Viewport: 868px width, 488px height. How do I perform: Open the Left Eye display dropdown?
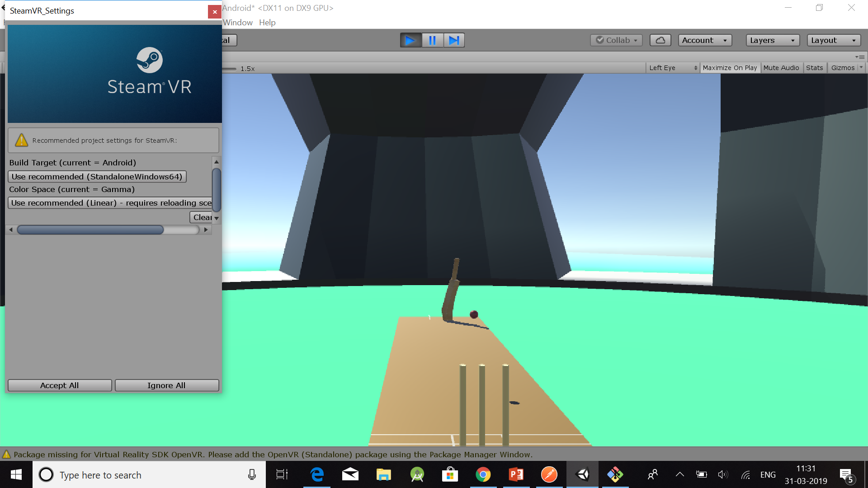(672, 68)
